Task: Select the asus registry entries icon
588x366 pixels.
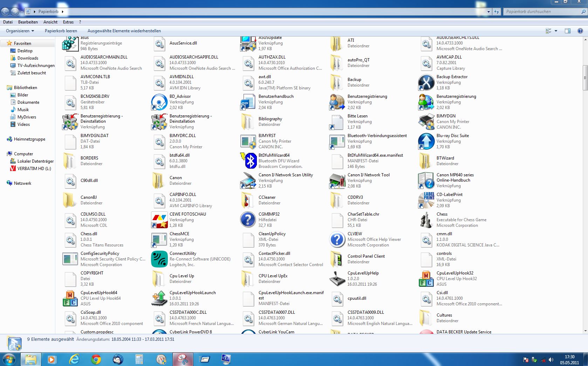Action: [70, 43]
